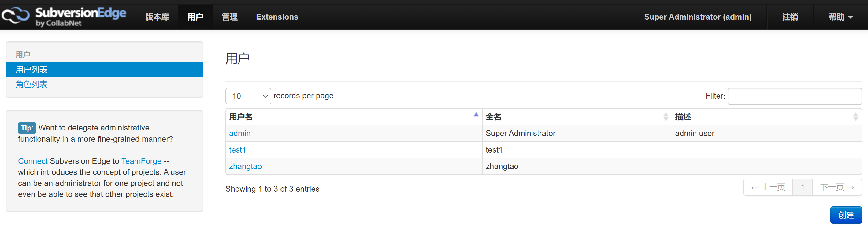This screenshot has height=241, width=868.
Task: Expand the 帮助 help menu
Action: pyautogui.click(x=840, y=17)
